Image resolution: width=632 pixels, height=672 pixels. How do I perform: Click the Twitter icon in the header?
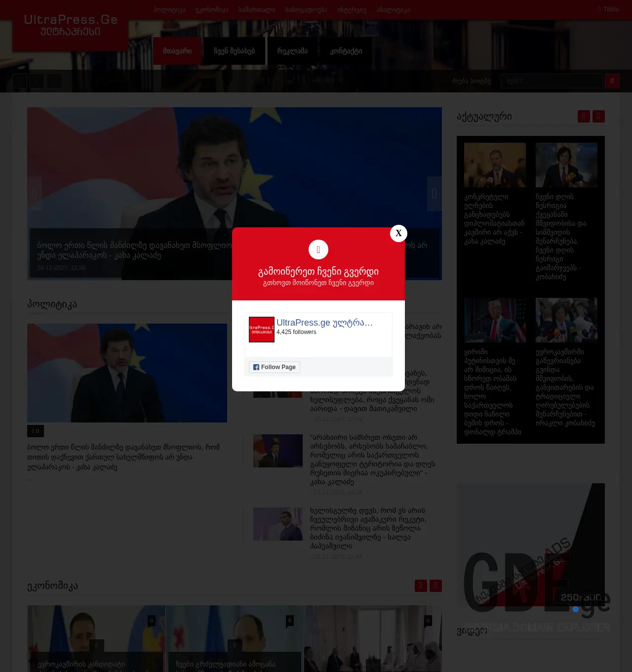(37, 81)
